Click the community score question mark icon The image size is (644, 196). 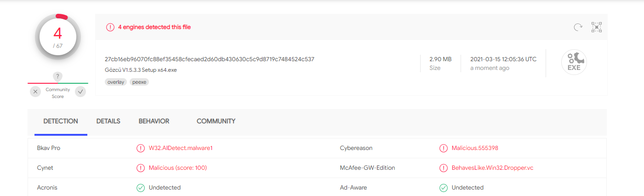pos(58,76)
